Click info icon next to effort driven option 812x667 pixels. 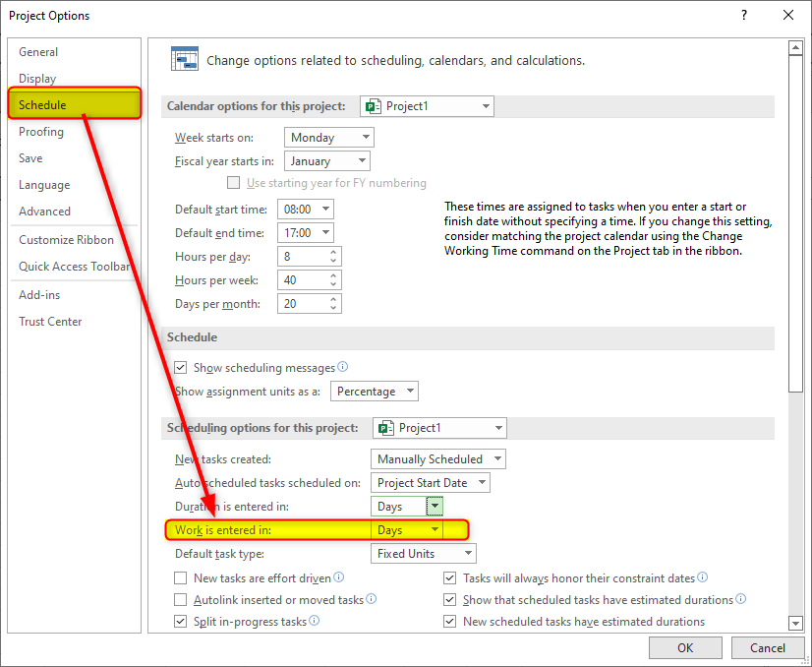tap(338, 577)
